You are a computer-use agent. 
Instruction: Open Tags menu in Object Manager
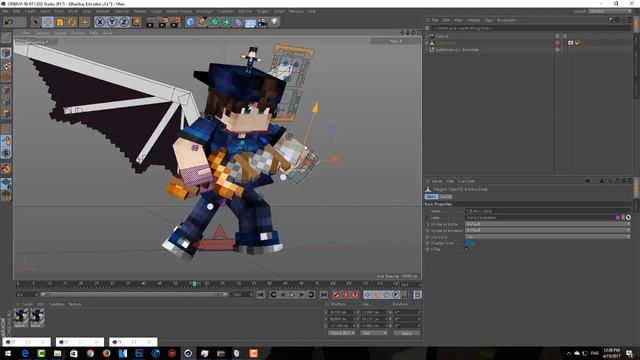pyautogui.click(x=488, y=20)
